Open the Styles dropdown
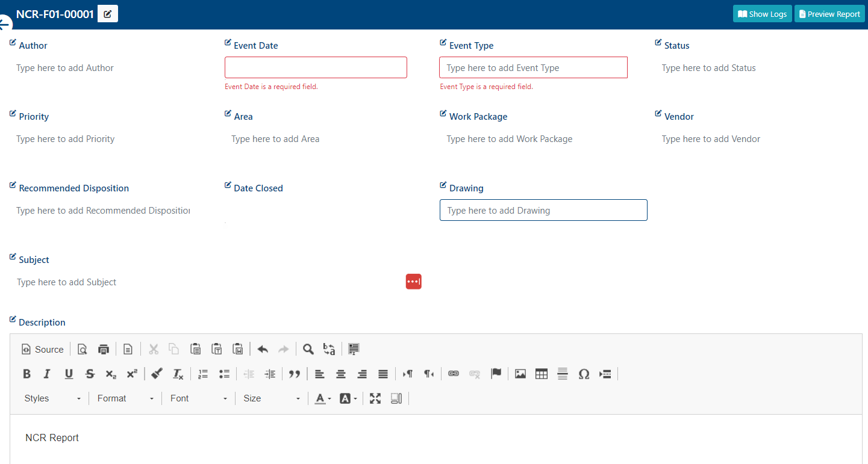The image size is (868, 464). click(x=52, y=398)
